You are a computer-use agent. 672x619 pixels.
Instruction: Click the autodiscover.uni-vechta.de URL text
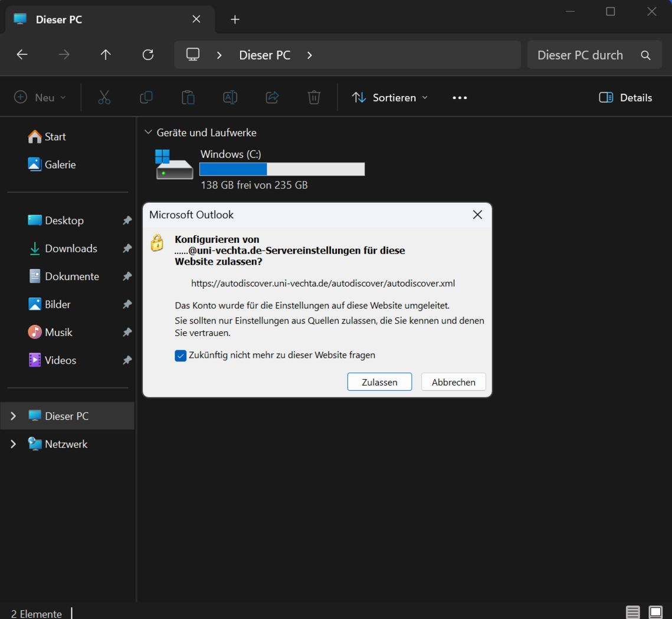click(323, 283)
